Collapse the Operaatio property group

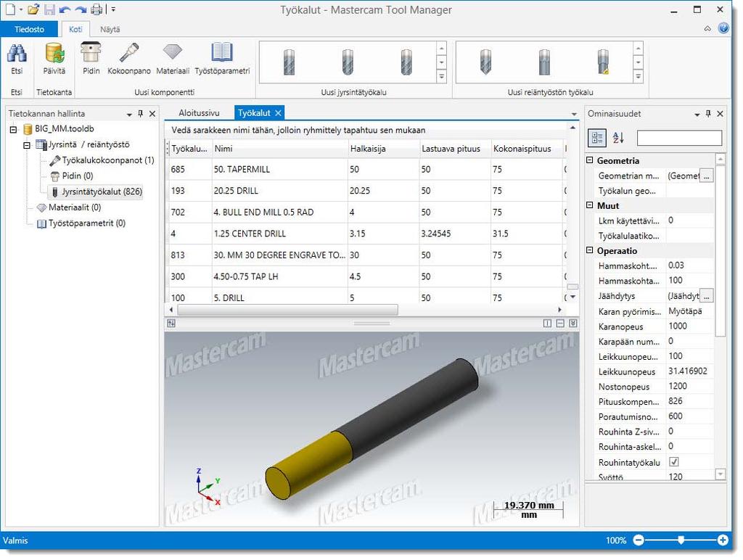coord(590,250)
